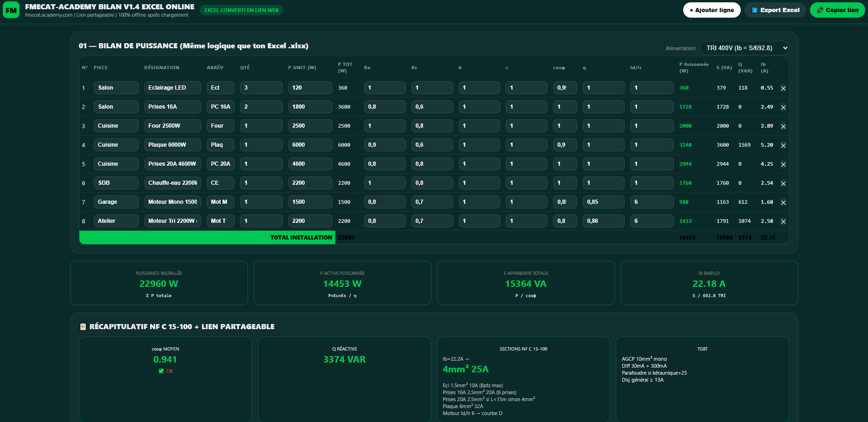This screenshot has width=868, height=422.
Task: Edit unit power field showing 1800
Action: pyautogui.click(x=310, y=107)
